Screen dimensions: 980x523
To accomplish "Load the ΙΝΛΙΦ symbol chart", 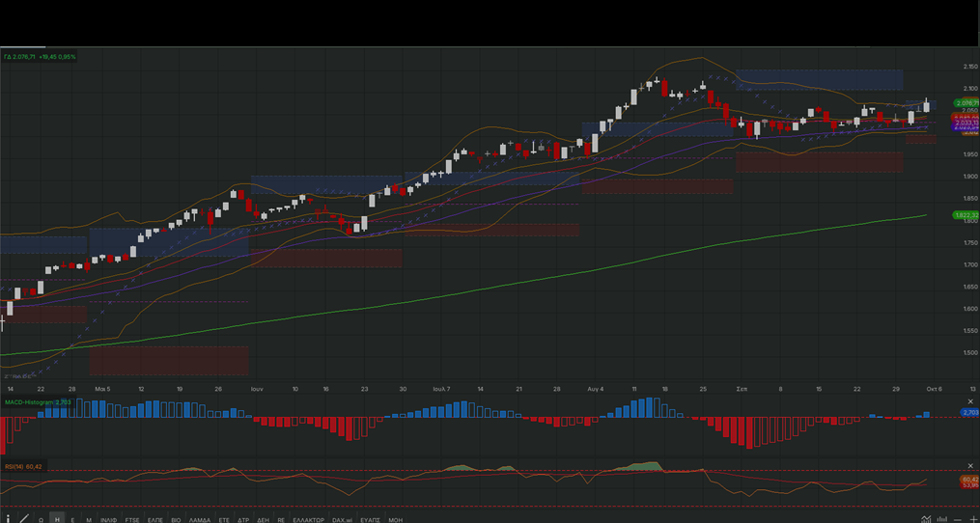I will coord(109,520).
